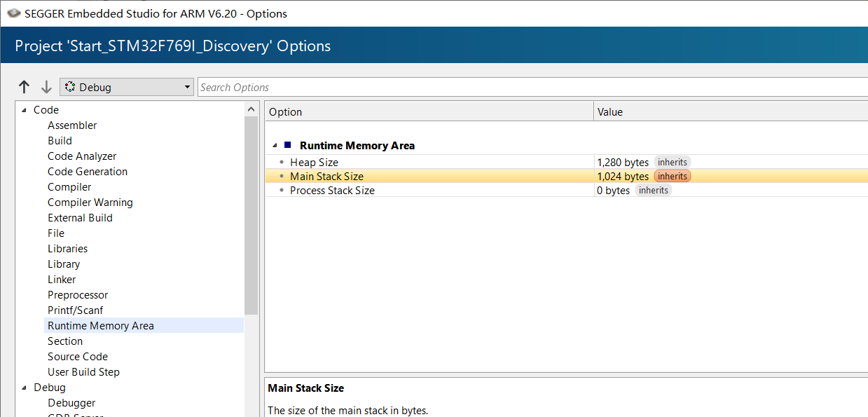
Task: Open the Debugger options page
Action: coord(71,402)
